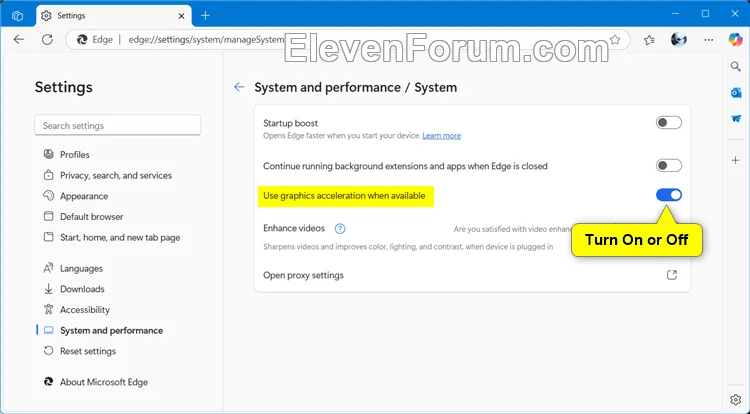Open the tab actions workspace icon

[x=17, y=16]
